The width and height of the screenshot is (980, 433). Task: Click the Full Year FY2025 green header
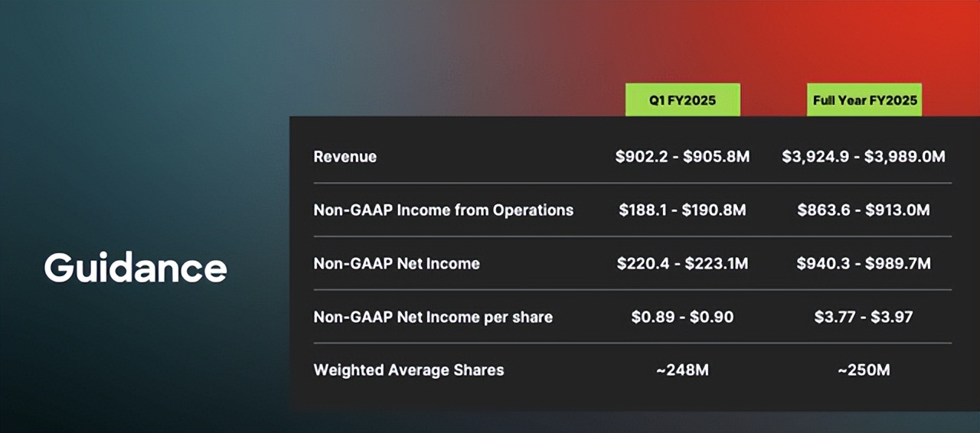[864, 100]
